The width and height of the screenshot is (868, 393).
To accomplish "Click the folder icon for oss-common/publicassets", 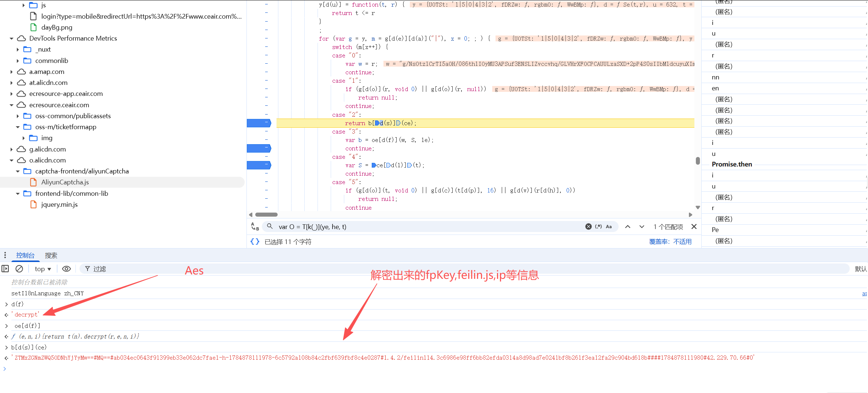I will point(27,116).
